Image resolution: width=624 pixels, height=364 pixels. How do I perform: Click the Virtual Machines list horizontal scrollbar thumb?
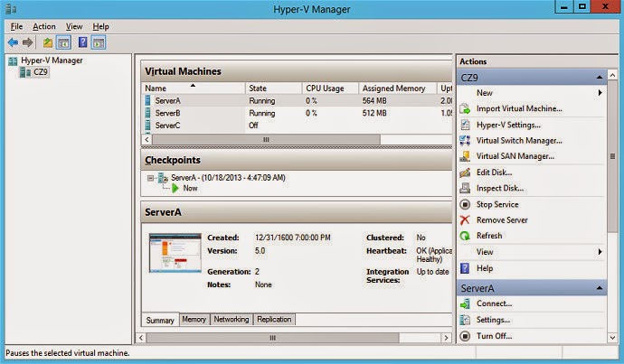point(266,139)
